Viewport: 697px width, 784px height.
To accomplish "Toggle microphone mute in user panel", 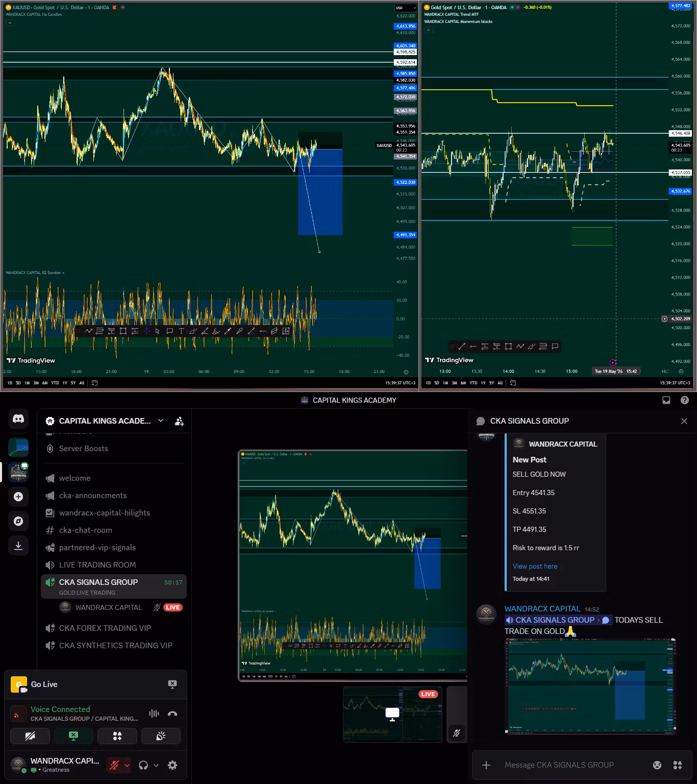I will pos(114,765).
